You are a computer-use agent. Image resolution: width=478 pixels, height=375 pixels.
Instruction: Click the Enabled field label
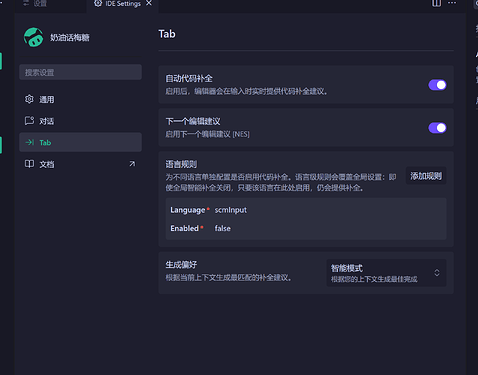click(184, 228)
